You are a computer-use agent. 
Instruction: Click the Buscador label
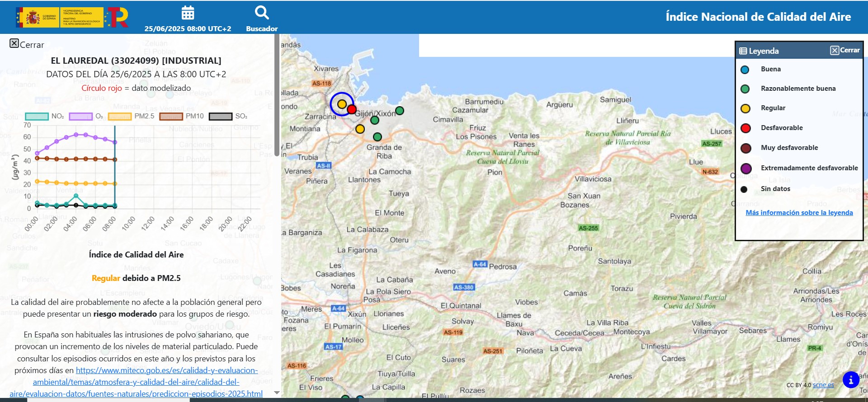point(262,28)
